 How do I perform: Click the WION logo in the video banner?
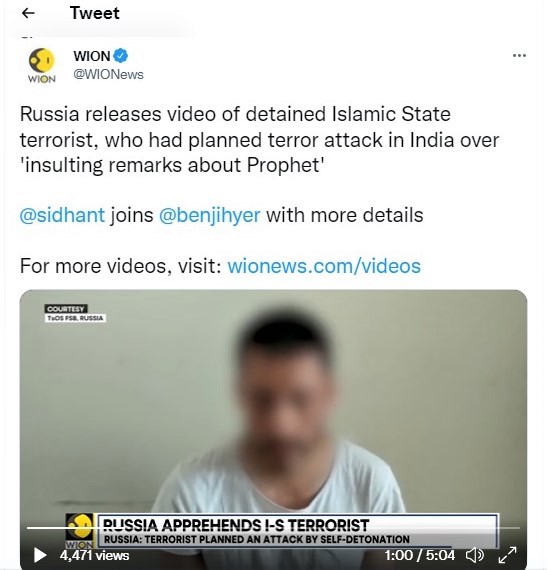pos(80,531)
